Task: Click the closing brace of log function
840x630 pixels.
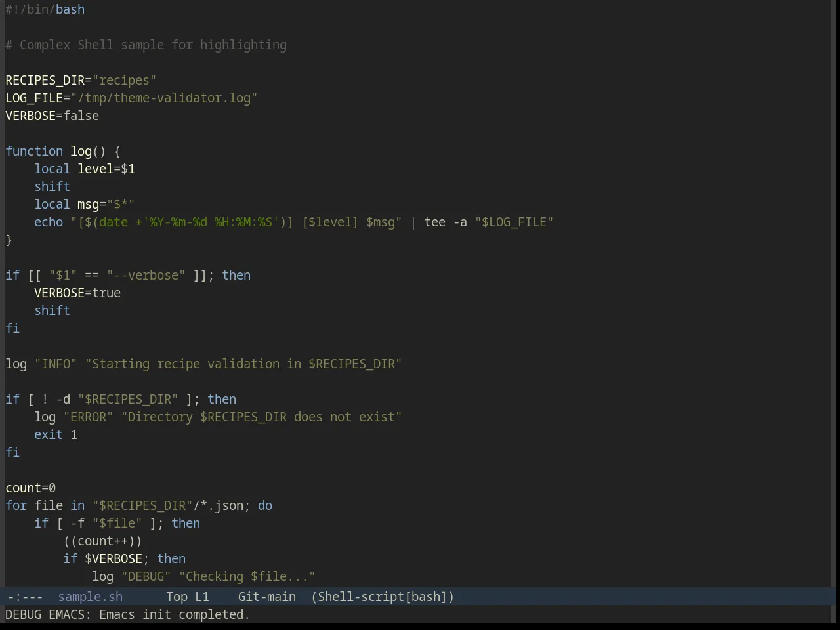Action: point(9,240)
